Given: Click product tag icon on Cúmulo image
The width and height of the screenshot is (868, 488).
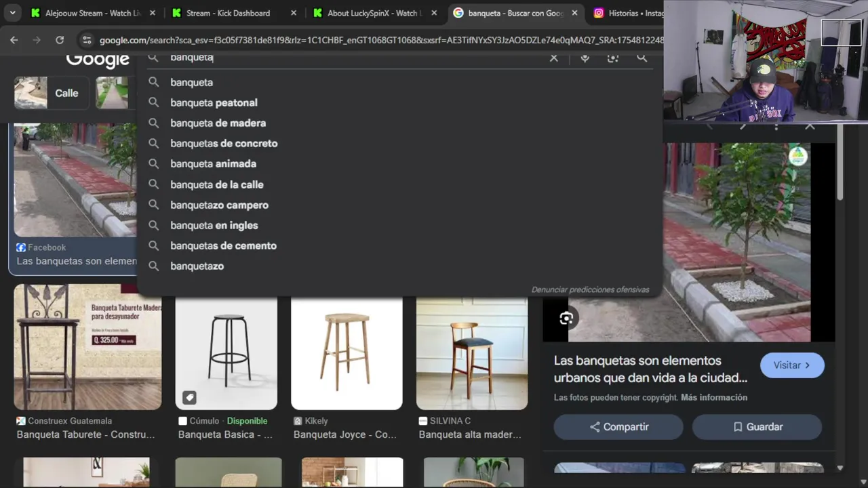Looking at the screenshot, I should 189,397.
